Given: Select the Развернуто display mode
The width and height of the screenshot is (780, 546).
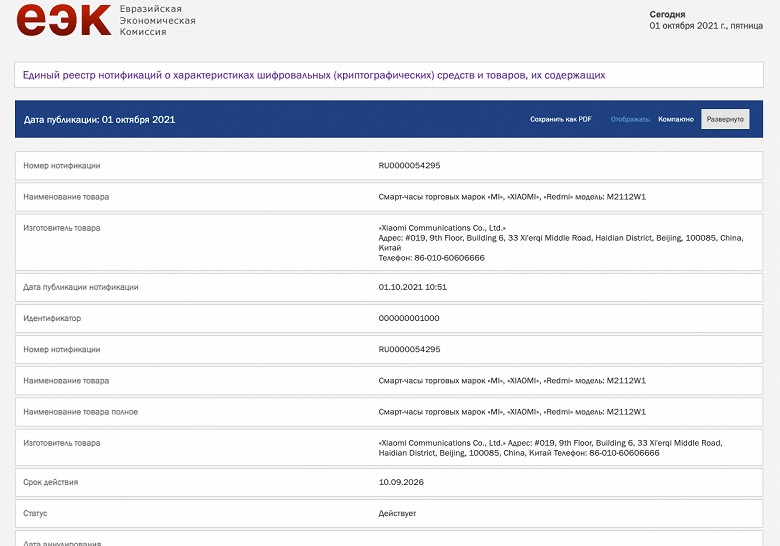Looking at the screenshot, I should tap(725, 119).
